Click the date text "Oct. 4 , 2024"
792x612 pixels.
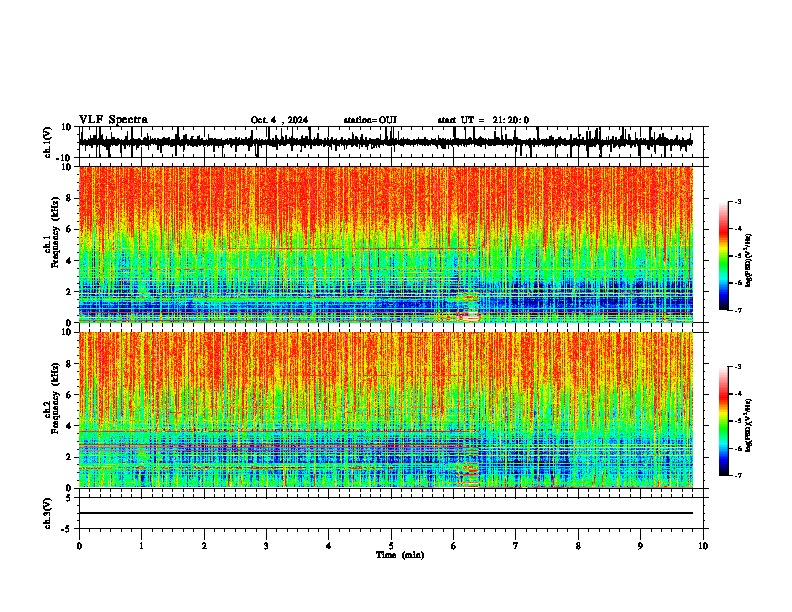coord(279,120)
